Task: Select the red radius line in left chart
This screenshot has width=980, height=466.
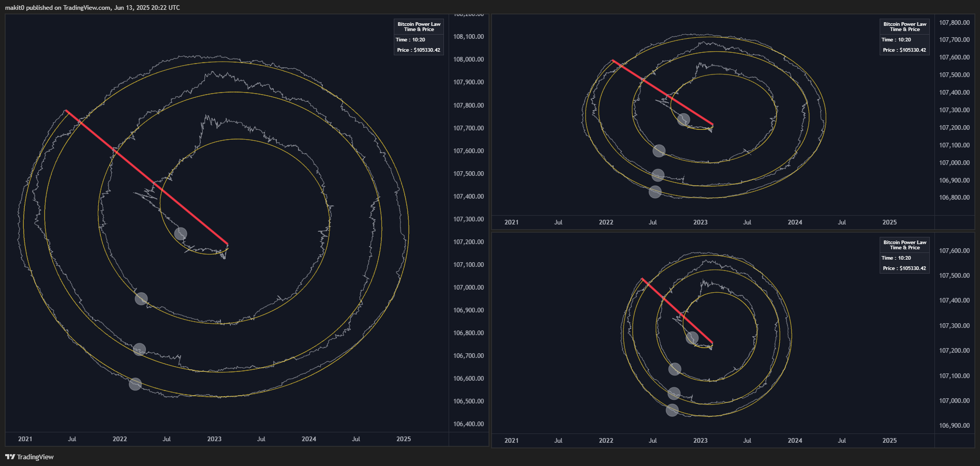Action: point(147,177)
